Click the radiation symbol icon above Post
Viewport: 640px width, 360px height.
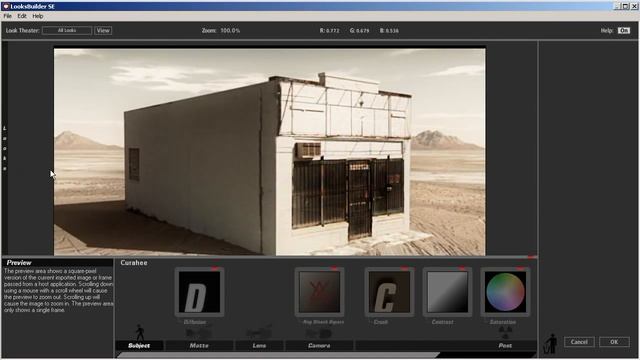click(x=505, y=332)
